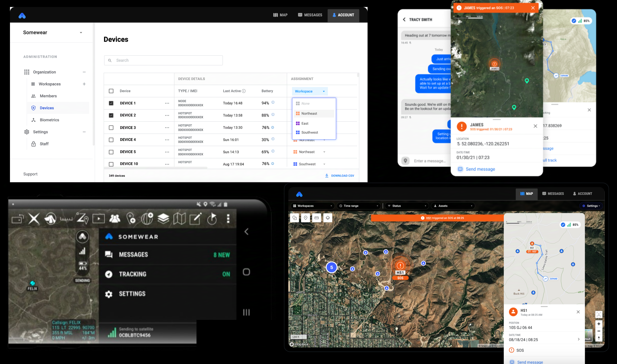Open MESSAGES with 8 NEW in ATAK menu

point(168,255)
